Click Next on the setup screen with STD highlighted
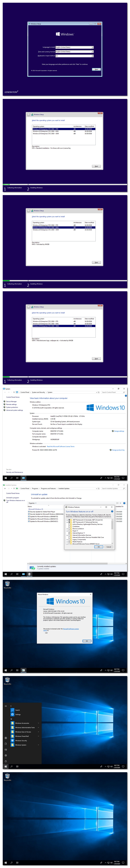Viewport: 130px width, 868px height. pos(96,166)
